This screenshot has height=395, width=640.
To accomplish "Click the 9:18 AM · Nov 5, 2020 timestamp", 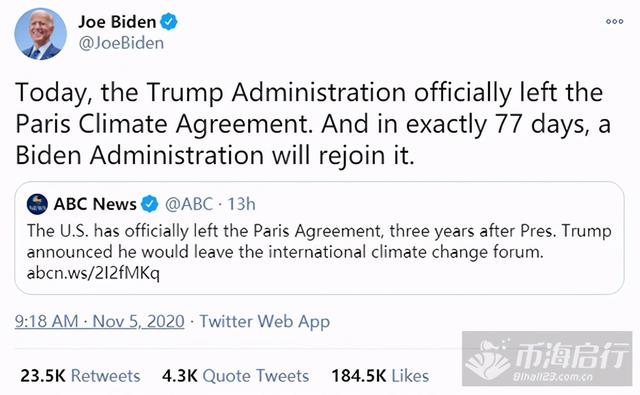I will [x=100, y=321].
